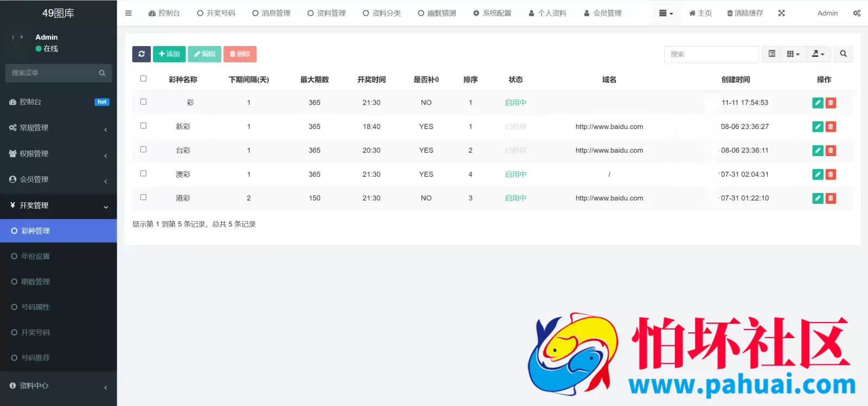Expand the 会员管理 sidebar menu
This screenshot has width=868, height=406.
tap(58, 179)
